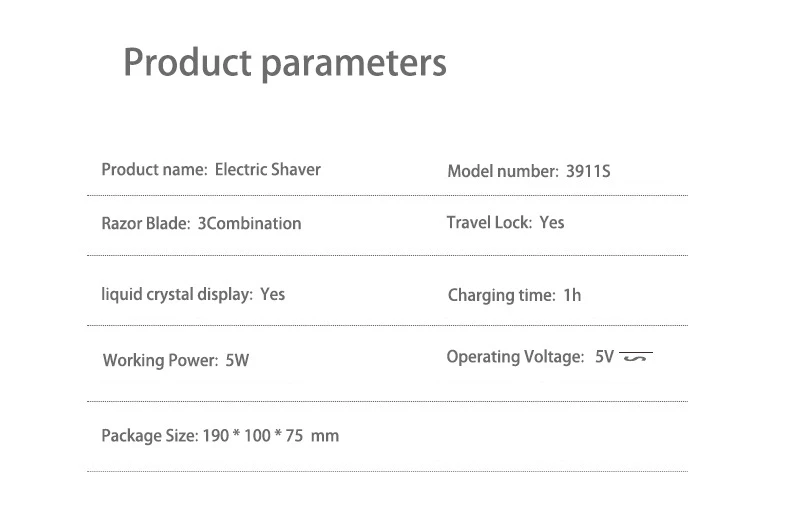The height and width of the screenshot is (520, 790).
Task: Click the direct current symbol icon
Action: [x=636, y=357]
